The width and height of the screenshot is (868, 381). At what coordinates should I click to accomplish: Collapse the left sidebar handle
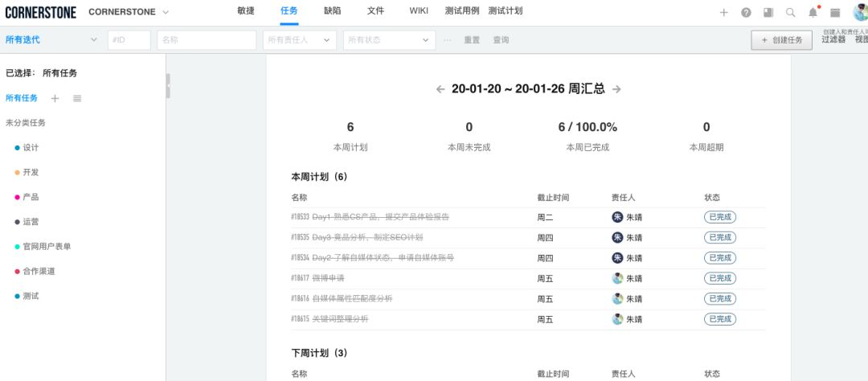click(168, 86)
